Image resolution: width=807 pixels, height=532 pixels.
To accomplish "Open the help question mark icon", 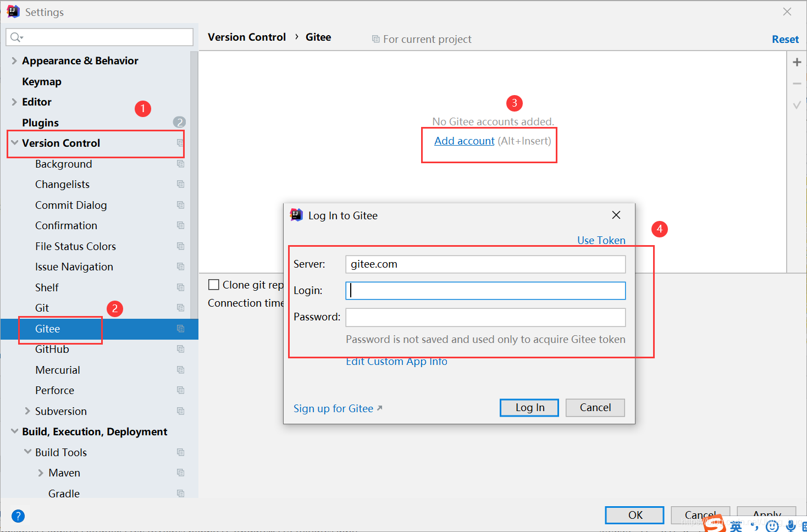I will (18, 516).
